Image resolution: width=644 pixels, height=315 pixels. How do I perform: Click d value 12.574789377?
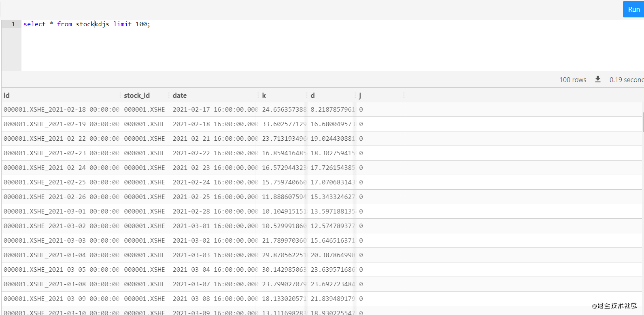pyautogui.click(x=333, y=226)
